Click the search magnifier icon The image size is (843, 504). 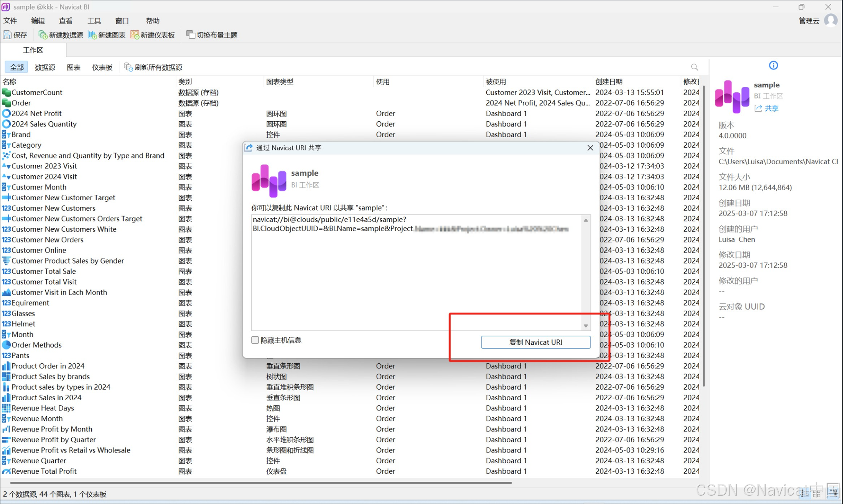694,67
